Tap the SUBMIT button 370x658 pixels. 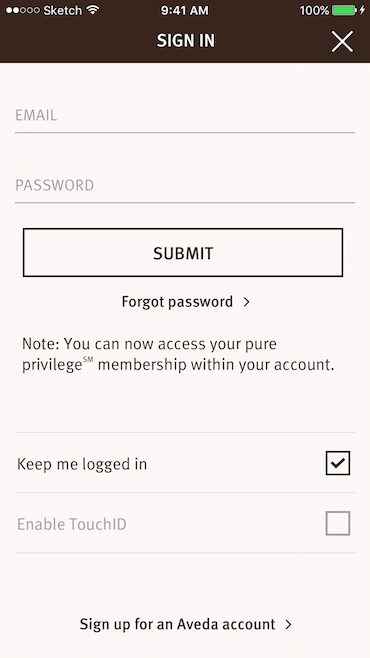coord(183,253)
